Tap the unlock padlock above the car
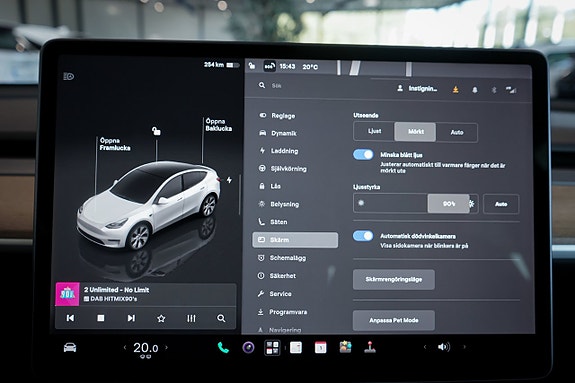The width and height of the screenshot is (575, 383). 156,131
